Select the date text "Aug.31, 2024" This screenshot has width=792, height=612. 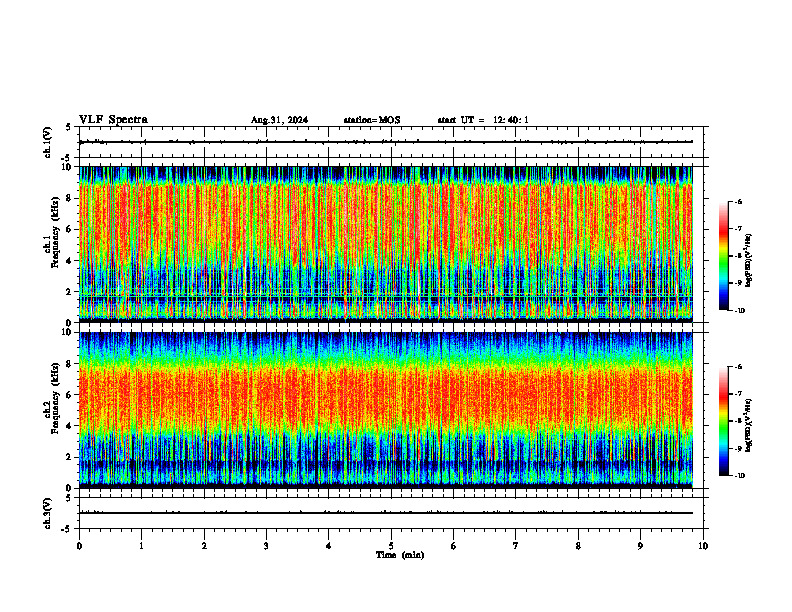coord(279,120)
